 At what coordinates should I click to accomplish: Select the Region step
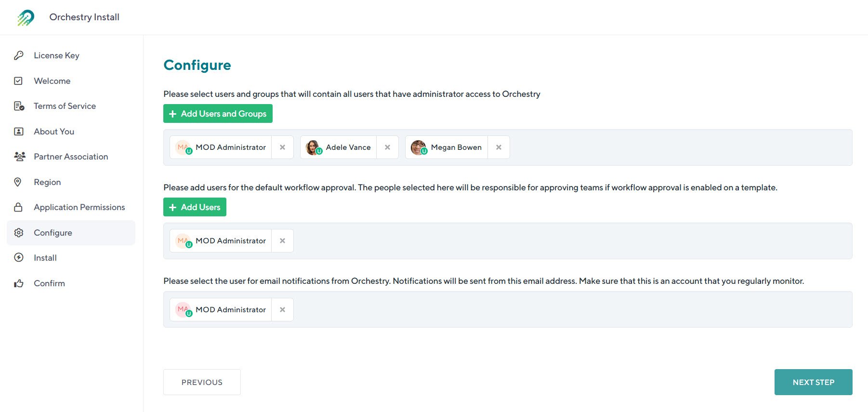tap(71, 182)
